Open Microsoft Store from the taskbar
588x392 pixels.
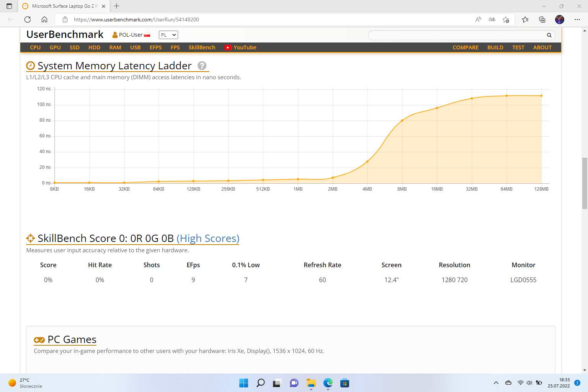tap(345, 383)
